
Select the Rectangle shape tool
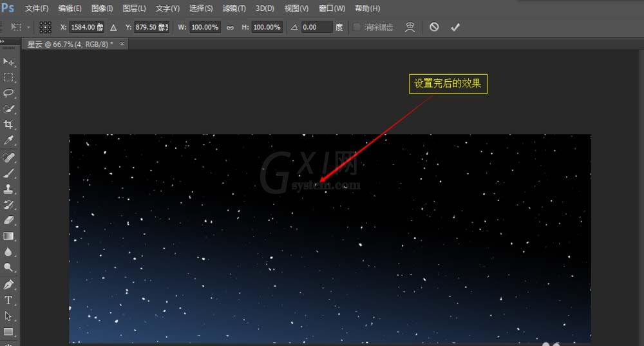tap(8, 332)
